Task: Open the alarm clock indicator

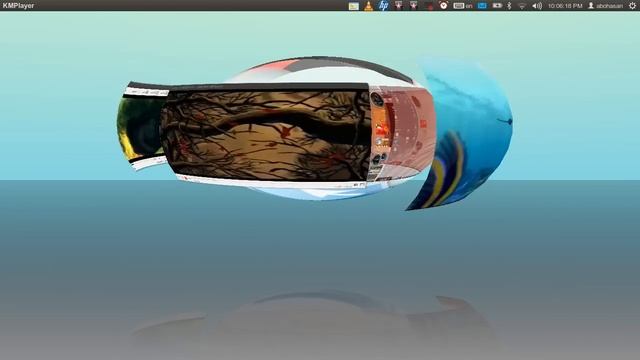Action: (x=444, y=6)
